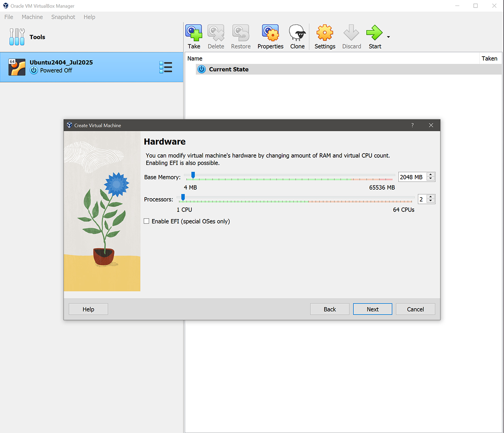The image size is (504, 433).
Task: Open the Machine menu
Action: (x=32, y=17)
